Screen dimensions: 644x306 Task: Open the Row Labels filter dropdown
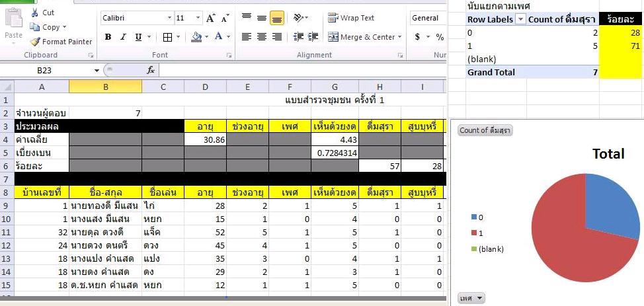tap(520, 20)
